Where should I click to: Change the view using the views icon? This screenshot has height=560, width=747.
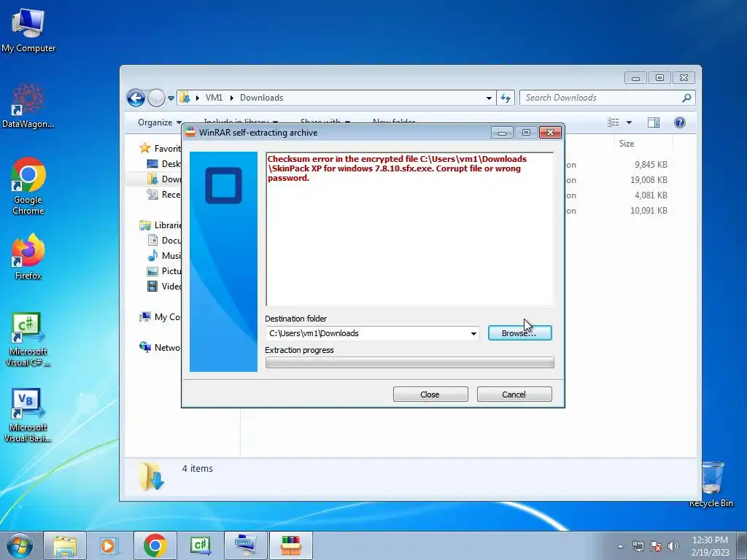tap(614, 122)
